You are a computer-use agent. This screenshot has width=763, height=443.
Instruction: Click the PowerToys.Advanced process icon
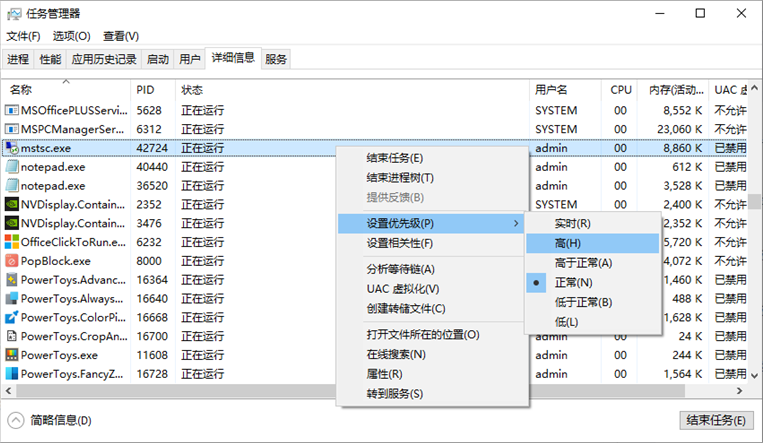click(12, 280)
